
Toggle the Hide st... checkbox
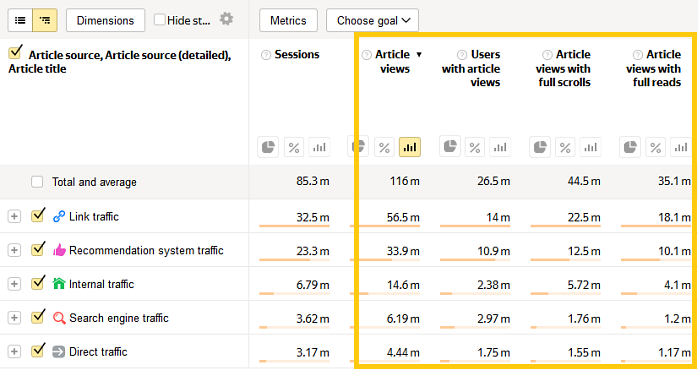pos(159,20)
